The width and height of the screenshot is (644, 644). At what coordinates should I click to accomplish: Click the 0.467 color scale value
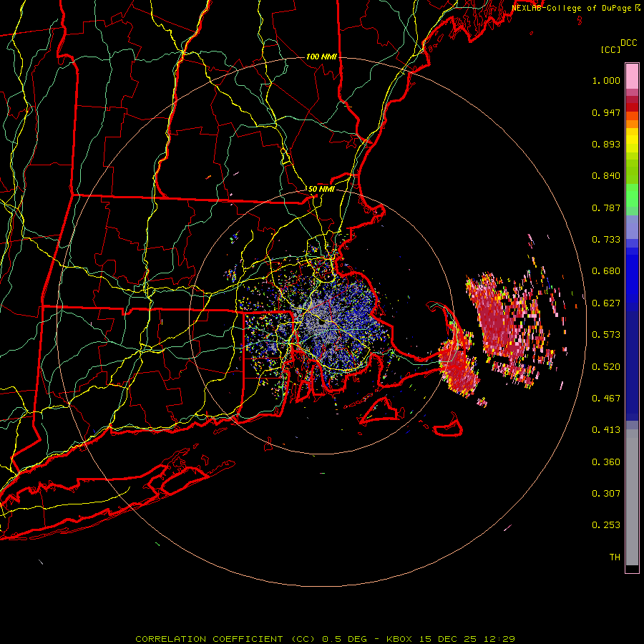pyautogui.click(x=606, y=399)
